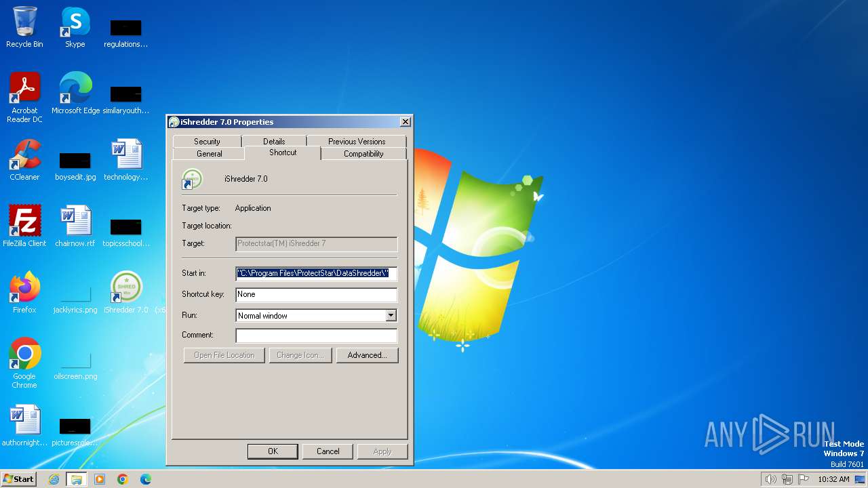
Task: Switch to the Compatibility tab
Action: click(363, 154)
